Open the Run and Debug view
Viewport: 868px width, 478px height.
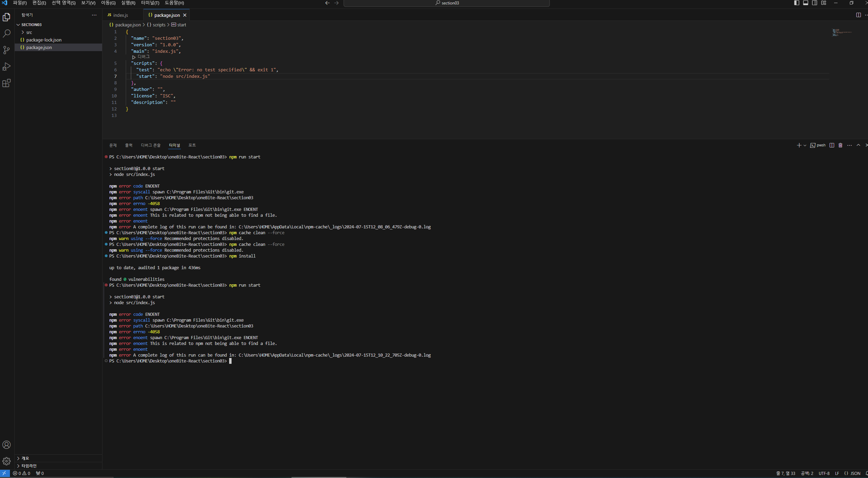pos(7,67)
